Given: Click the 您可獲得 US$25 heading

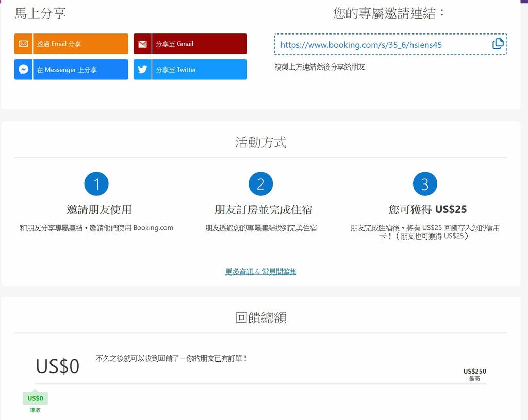Looking at the screenshot, I should pyautogui.click(x=427, y=209).
